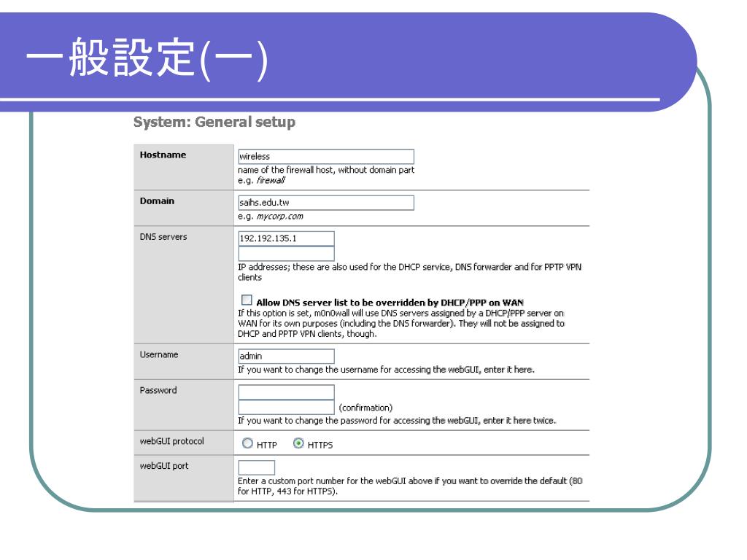This screenshot has width=747, height=560.
Task: Click the Username row label
Action: click(x=159, y=354)
